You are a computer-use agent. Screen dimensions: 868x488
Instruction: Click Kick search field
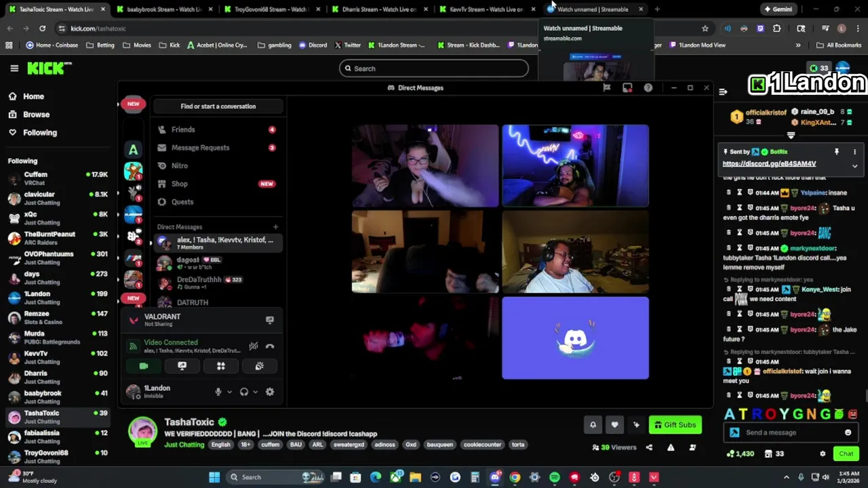click(434, 68)
